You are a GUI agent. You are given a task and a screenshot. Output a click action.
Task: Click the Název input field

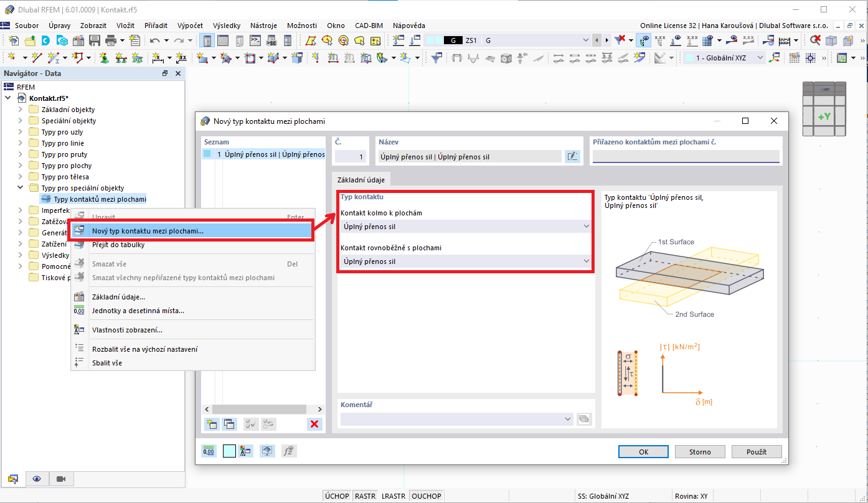[x=470, y=157]
